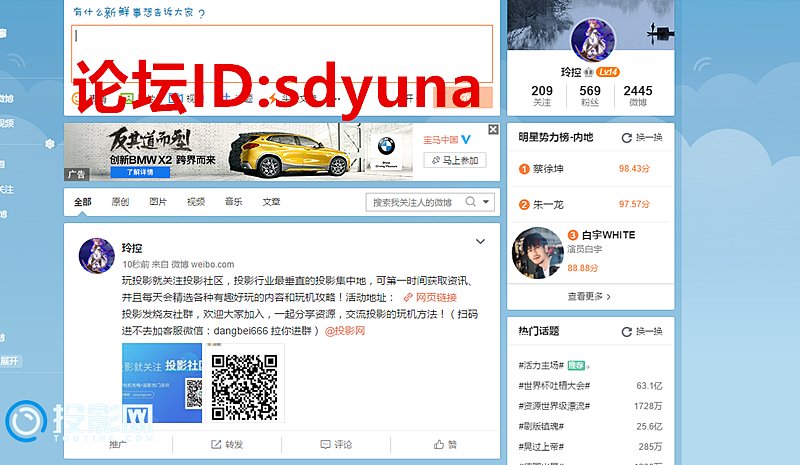800x465 pixels.
Task: Click the 97.57分 score for 朱一龙
Action: coord(634,204)
